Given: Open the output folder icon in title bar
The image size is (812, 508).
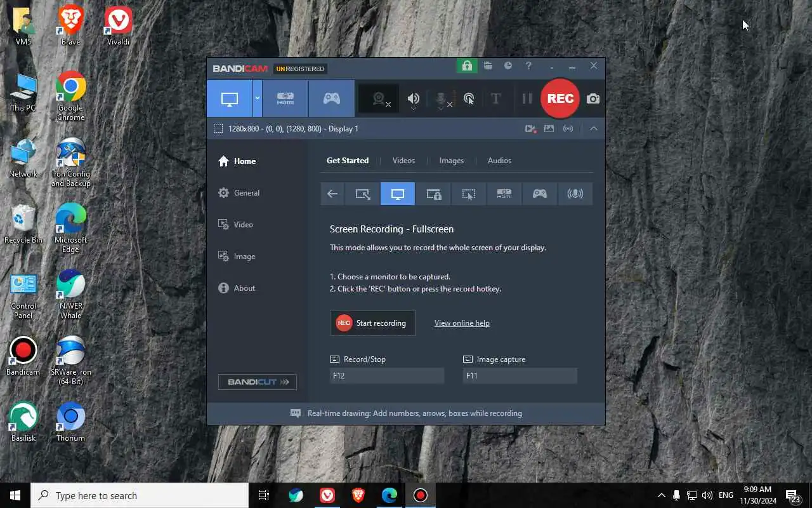Looking at the screenshot, I should coord(488,65).
